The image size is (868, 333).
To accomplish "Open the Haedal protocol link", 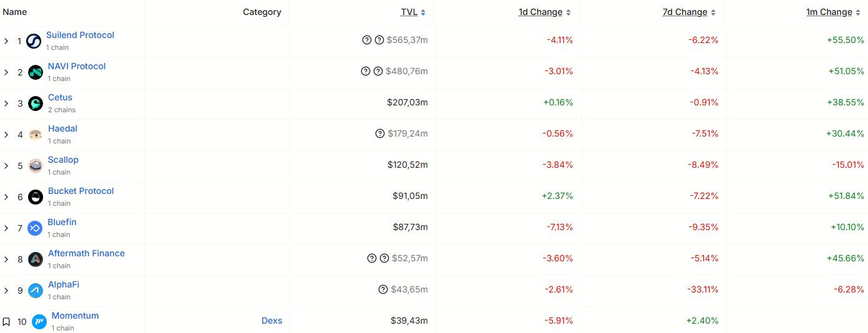I will point(62,128).
